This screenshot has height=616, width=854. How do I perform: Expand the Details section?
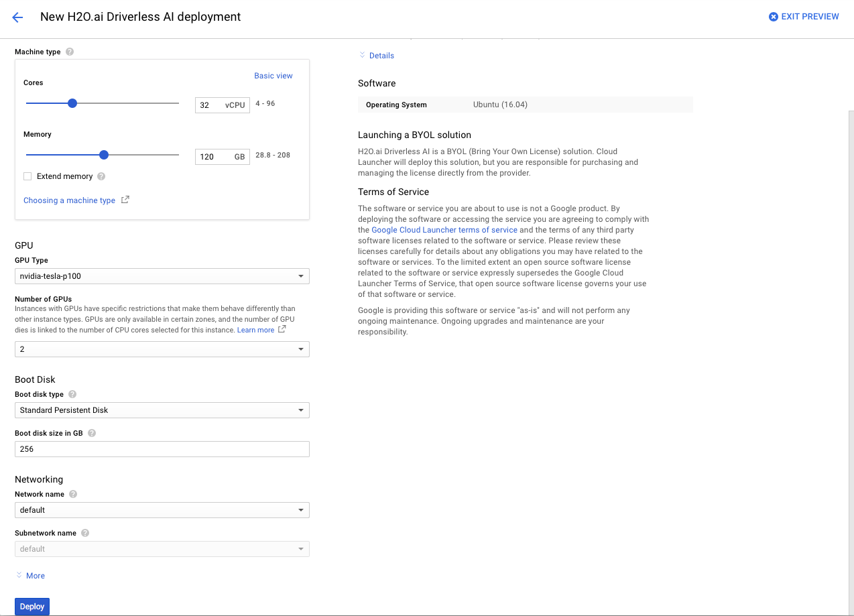pos(377,55)
